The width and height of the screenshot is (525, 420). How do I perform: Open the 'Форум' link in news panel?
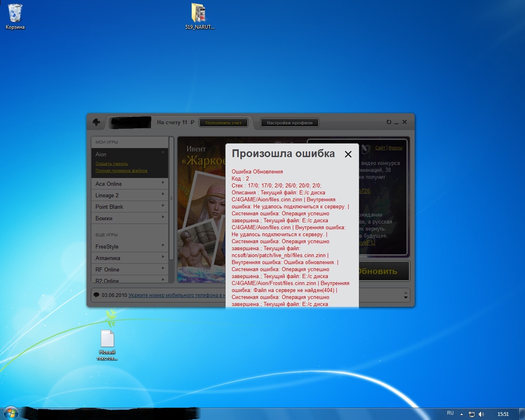(x=395, y=148)
